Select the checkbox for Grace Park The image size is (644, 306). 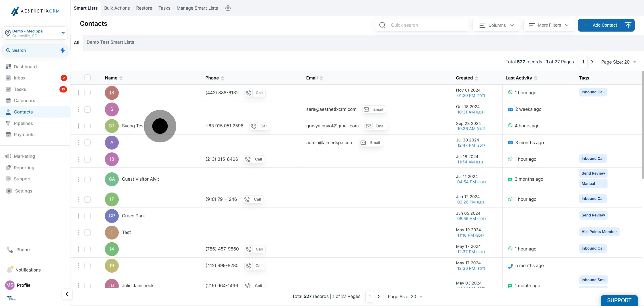(x=87, y=216)
